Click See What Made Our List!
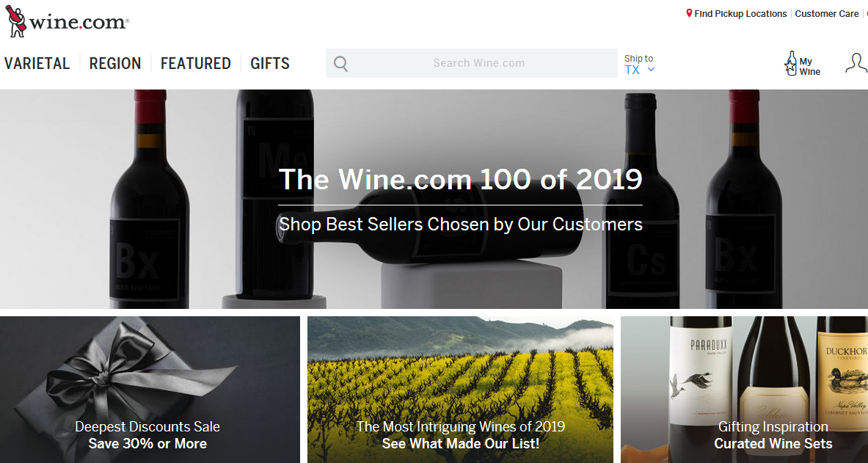Screen dimensions: 868x463 click(460, 444)
